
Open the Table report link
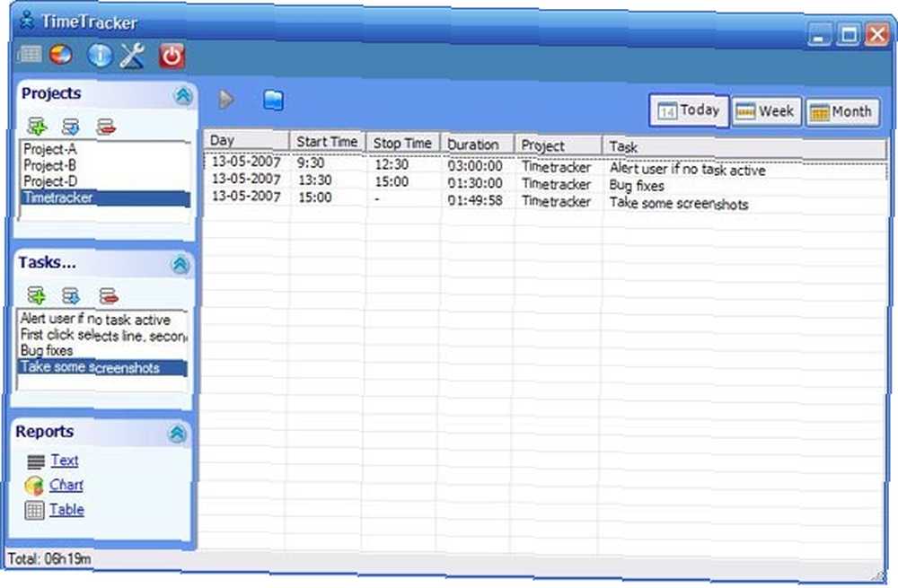(x=66, y=510)
